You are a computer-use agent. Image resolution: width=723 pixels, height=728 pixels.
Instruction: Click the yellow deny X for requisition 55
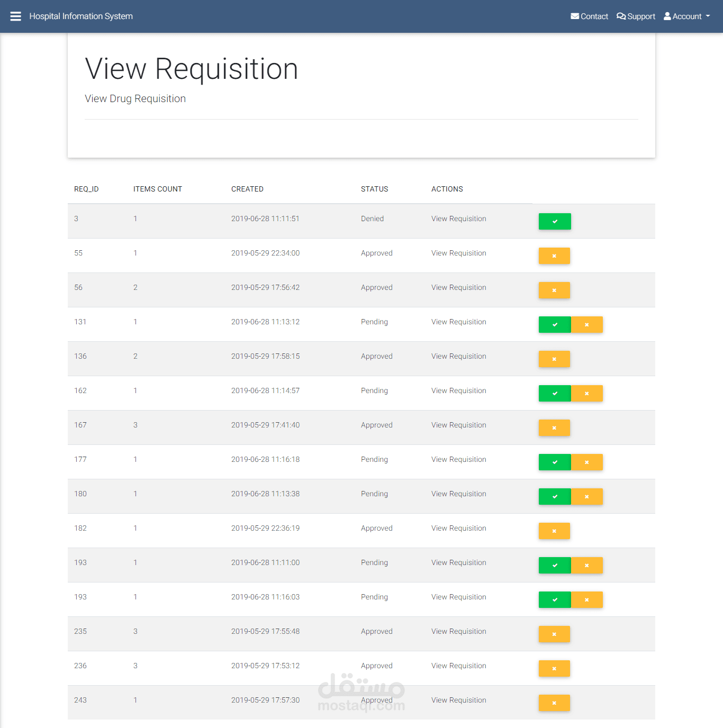pyautogui.click(x=554, y=256)
